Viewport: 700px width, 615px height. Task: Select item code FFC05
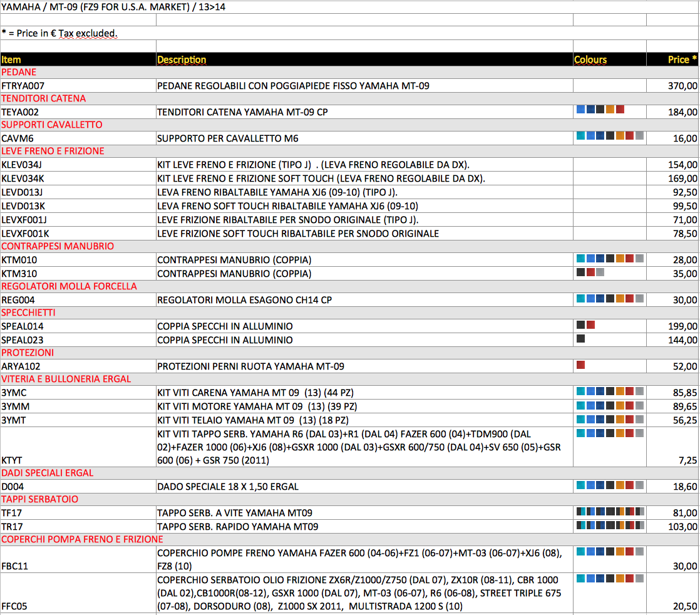pos(14,606)
